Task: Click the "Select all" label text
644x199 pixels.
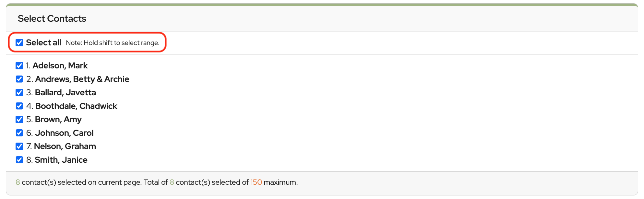Action: click(43, 43)
